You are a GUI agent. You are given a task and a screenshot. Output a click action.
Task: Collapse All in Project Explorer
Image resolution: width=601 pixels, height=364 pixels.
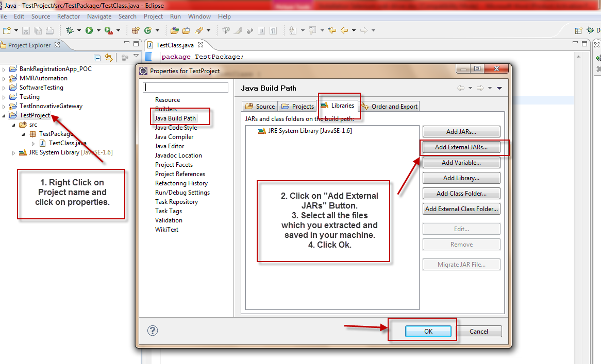click(x=97, y=58)
